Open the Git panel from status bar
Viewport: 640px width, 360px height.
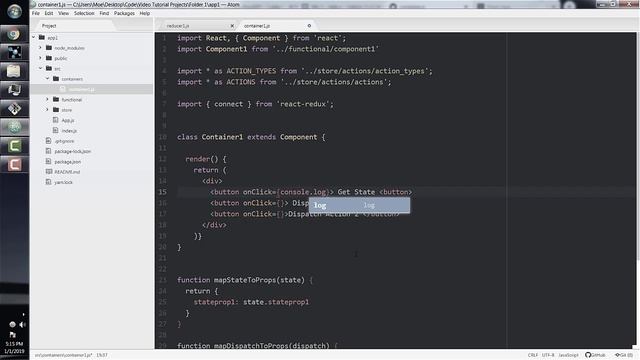624,355
